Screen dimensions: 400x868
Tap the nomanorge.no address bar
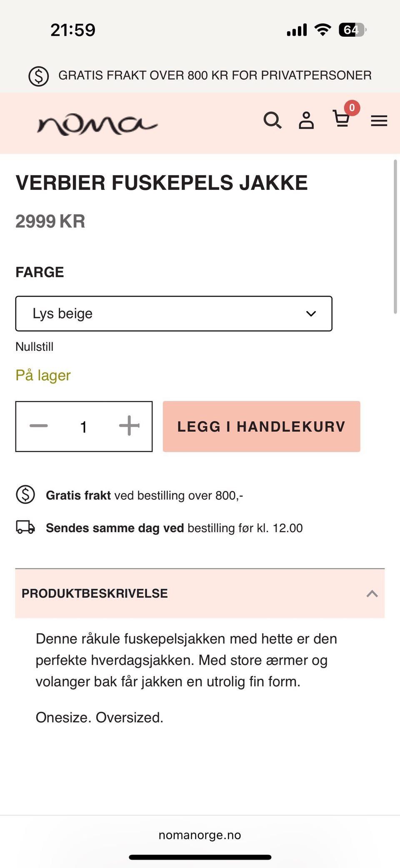(200, 835)
